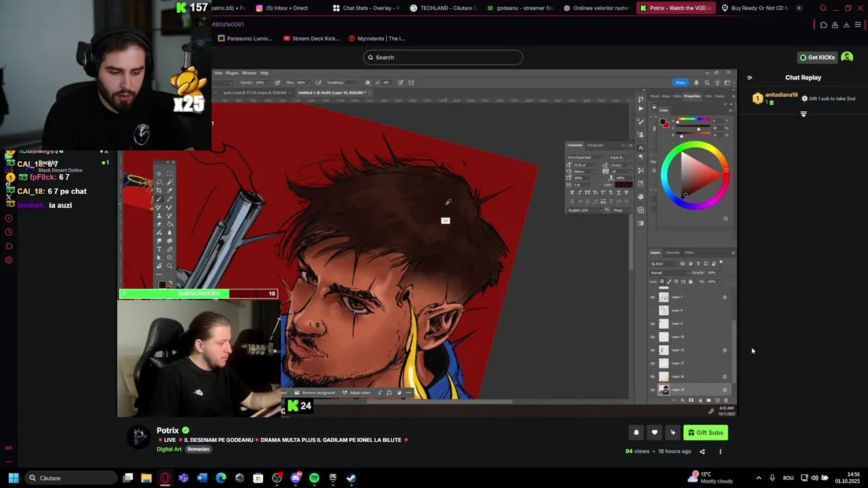Open layer Opacity dropdown arrow

(x=719, y=272)
